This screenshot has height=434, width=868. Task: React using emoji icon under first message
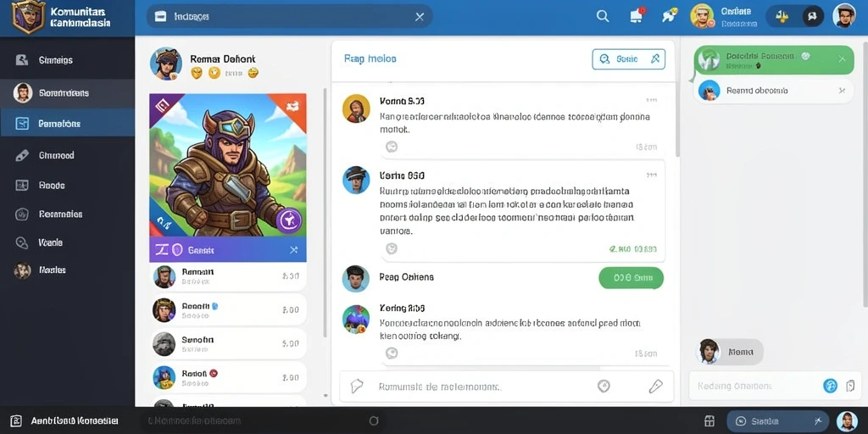point(392,147)
